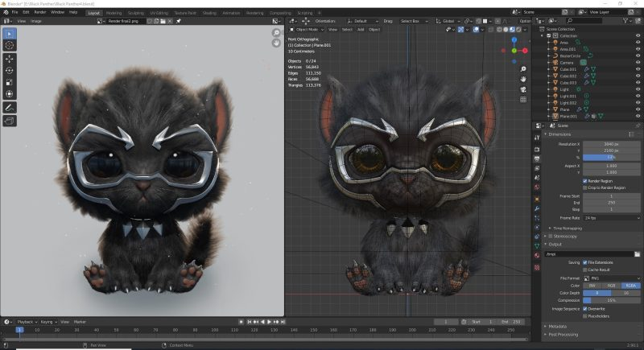Select the Measure tool in left toolbar

(x=10, y=121)
